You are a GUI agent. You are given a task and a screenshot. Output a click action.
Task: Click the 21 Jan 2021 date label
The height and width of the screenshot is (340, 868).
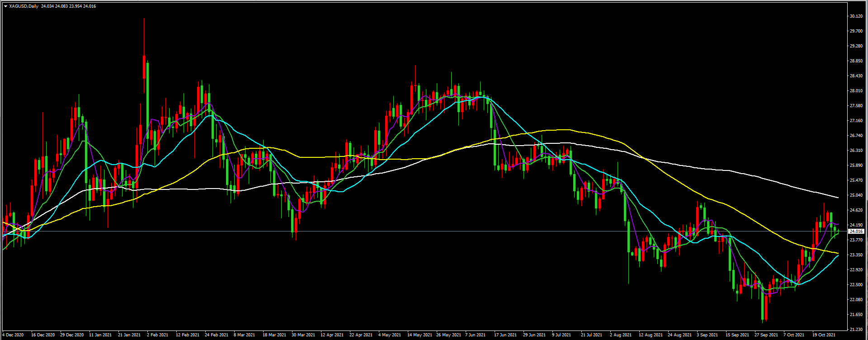(129, 335)
